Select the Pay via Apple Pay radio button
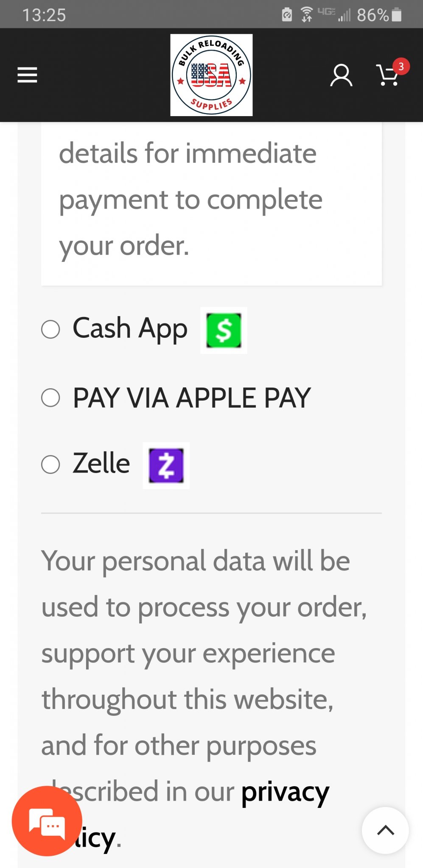423x868 pixels. click(x=50, y=398)
